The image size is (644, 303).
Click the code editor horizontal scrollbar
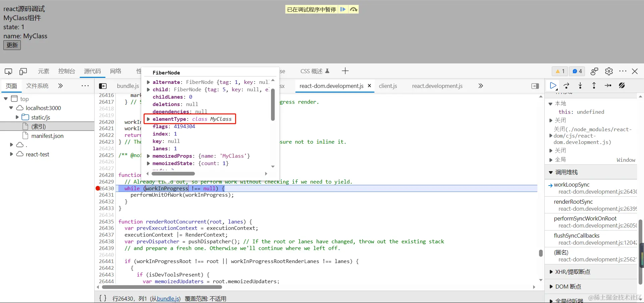[x=162, y=287]
